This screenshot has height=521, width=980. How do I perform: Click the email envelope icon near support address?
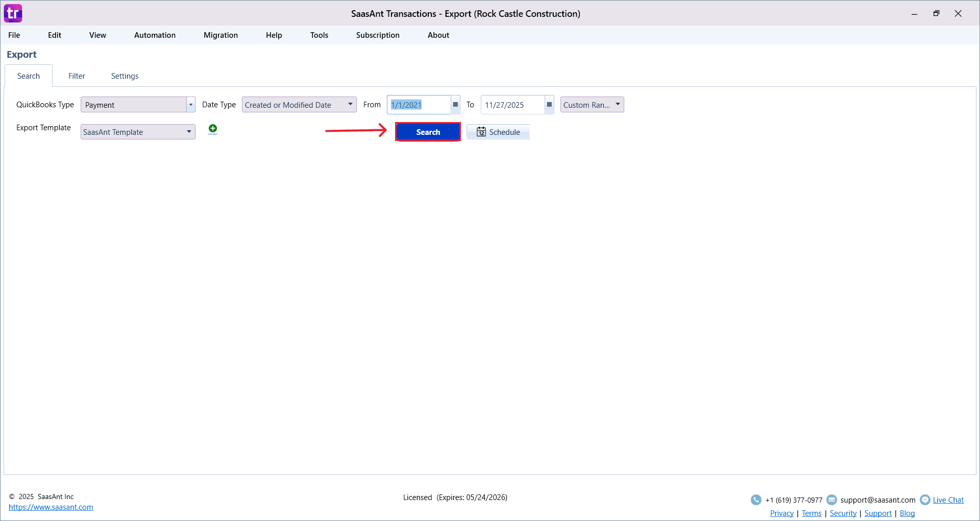(831, 500)
